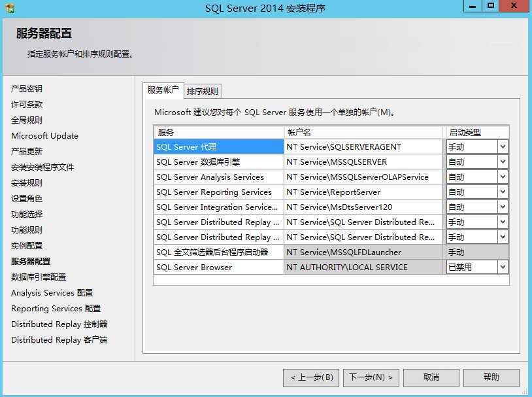Open startup type dropdown for Integration Services row
Screen dimensions: 532x397
coord(503,207)
